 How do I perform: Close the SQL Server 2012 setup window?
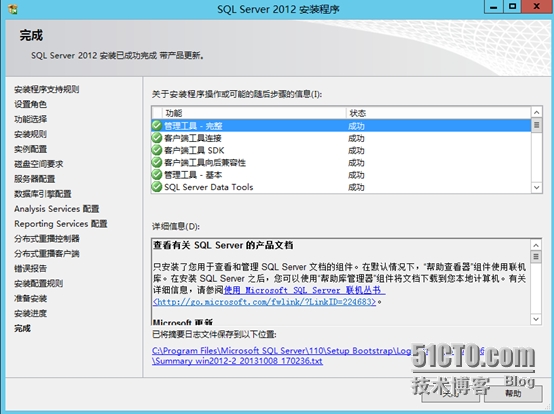537,7
